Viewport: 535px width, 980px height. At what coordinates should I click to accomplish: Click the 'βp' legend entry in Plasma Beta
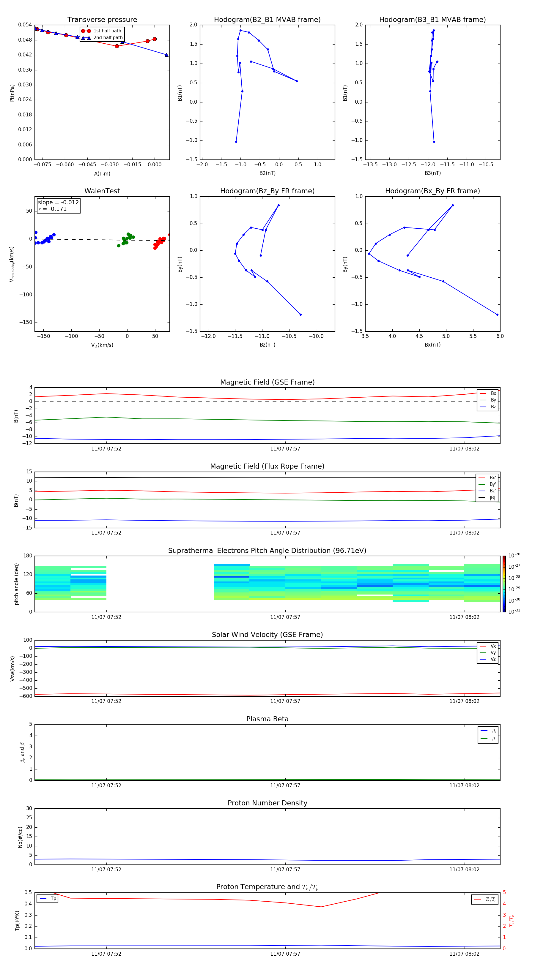pos(488,731)
